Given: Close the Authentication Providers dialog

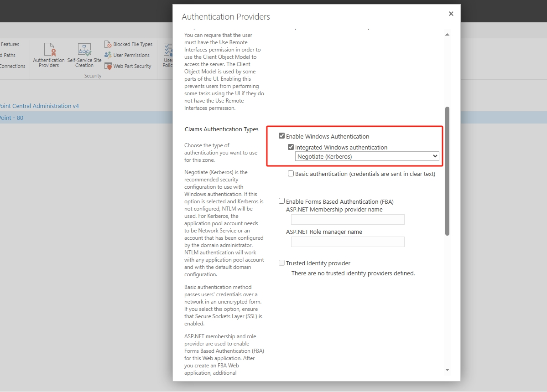Looking at the screenshot, I should pos(451,14).
